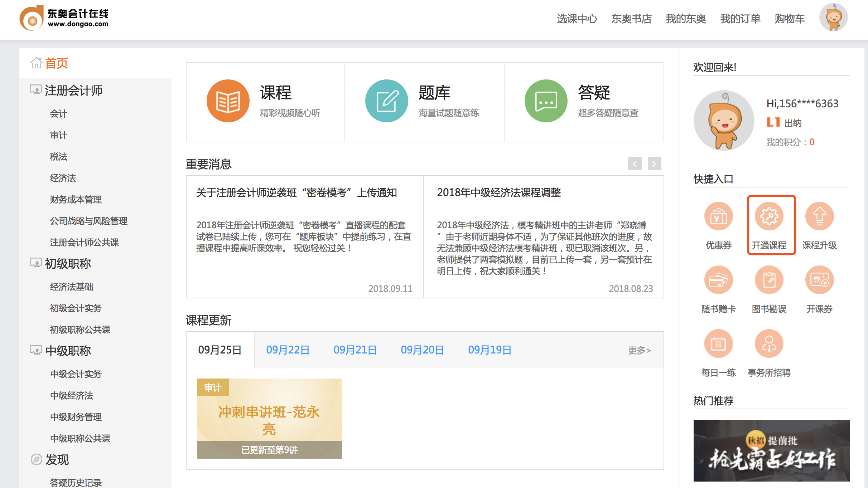Open 每日一练 daily practice
Screen dimensions: 868x488
click(x=718, y=343)
